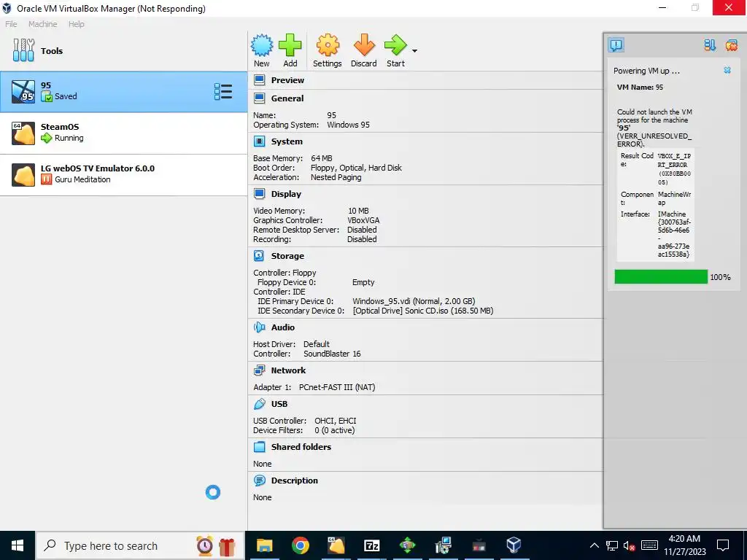Click the taskbar search box
This screenshot has width=747, height=560.
[140, 545]
